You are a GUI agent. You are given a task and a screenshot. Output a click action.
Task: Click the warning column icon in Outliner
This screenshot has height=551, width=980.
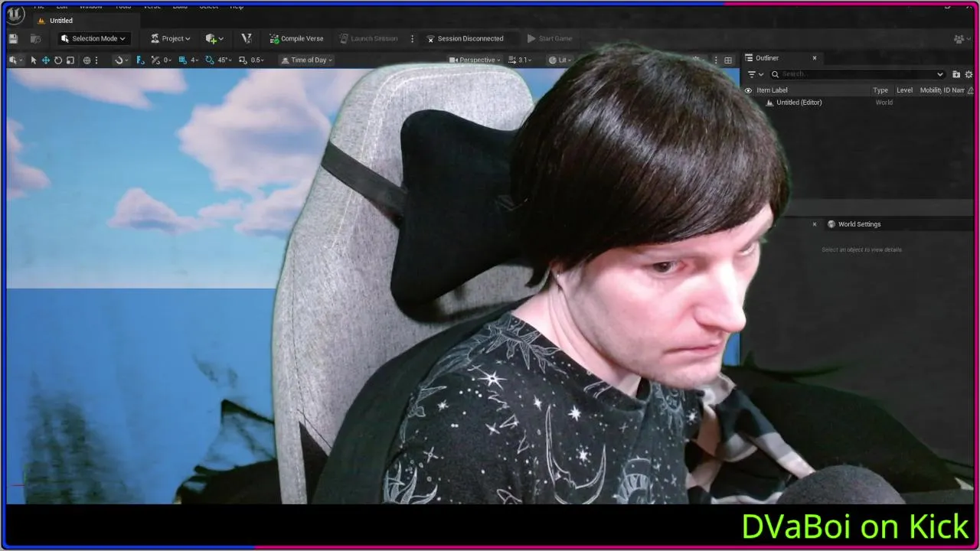pos(971,90)
